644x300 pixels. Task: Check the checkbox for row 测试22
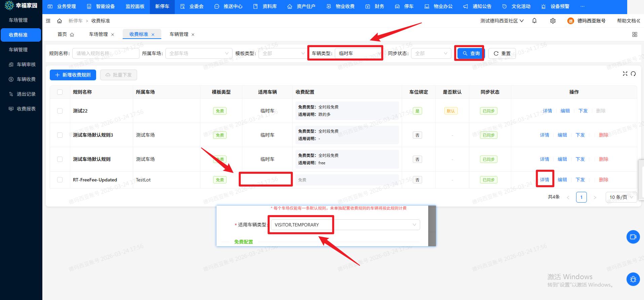pos(60,111)
